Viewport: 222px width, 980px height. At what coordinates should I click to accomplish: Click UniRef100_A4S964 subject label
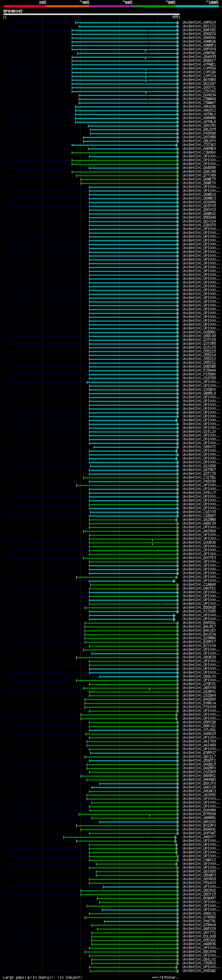[x=199, y=531]
